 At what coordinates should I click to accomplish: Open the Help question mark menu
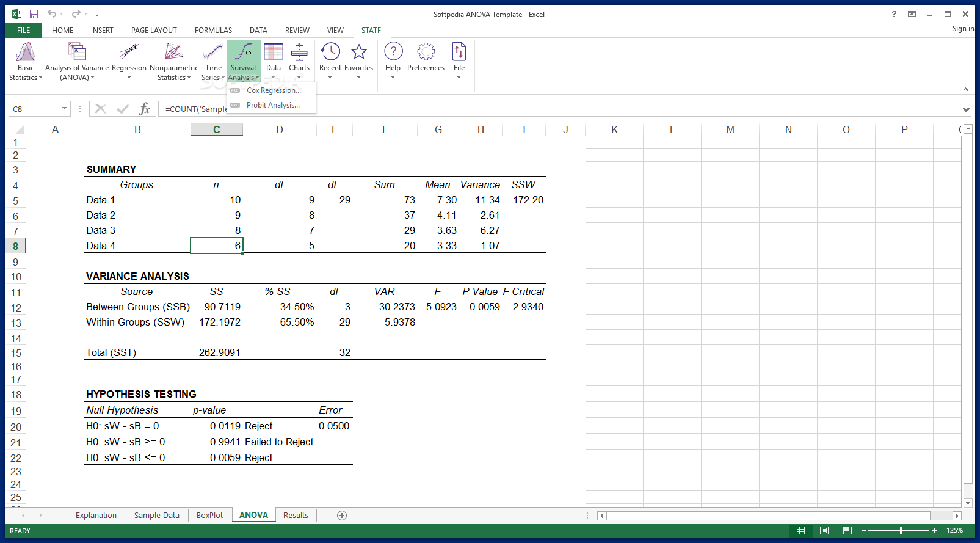point(393,61)
